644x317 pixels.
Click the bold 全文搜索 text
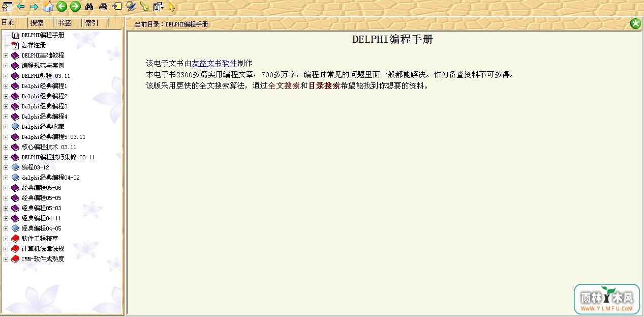click(x=284, y=86)
